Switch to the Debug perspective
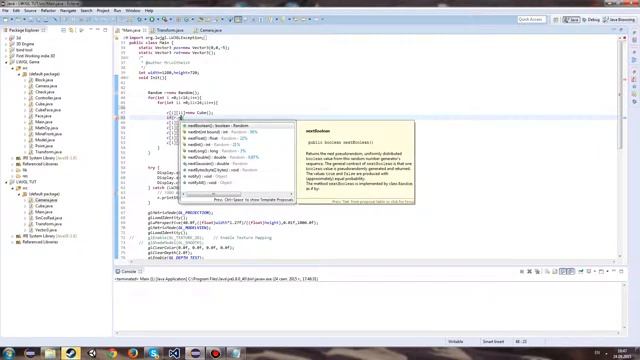 [591, 20]
